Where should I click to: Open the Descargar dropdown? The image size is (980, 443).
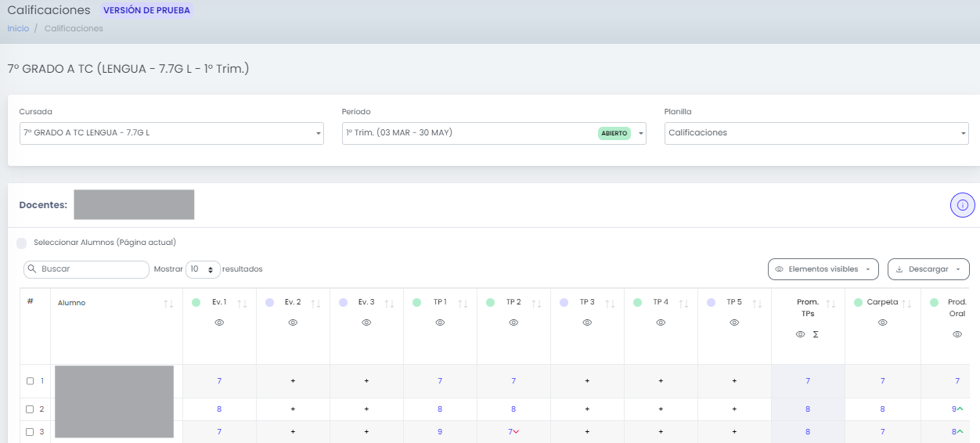[928, 269]
